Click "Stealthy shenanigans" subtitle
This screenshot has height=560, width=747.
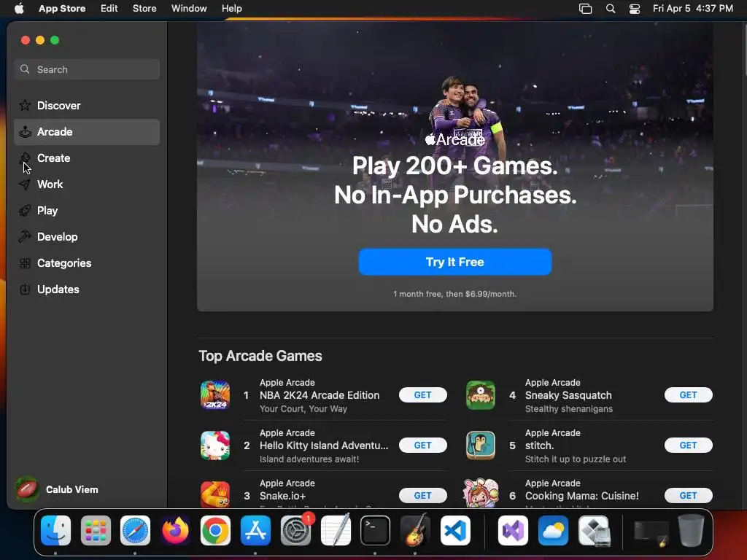click(x=569, y=409)
